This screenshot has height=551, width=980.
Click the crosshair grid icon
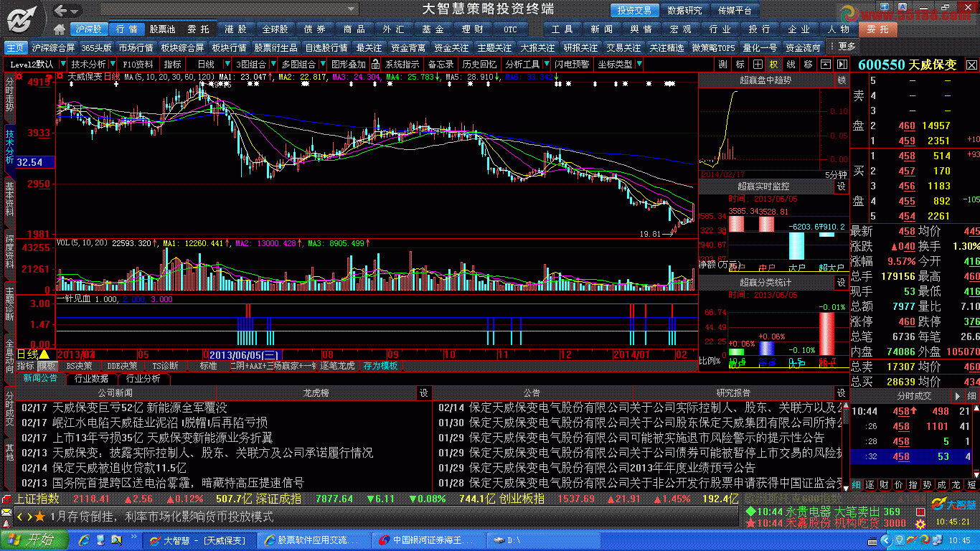click(x=758, y=64)
